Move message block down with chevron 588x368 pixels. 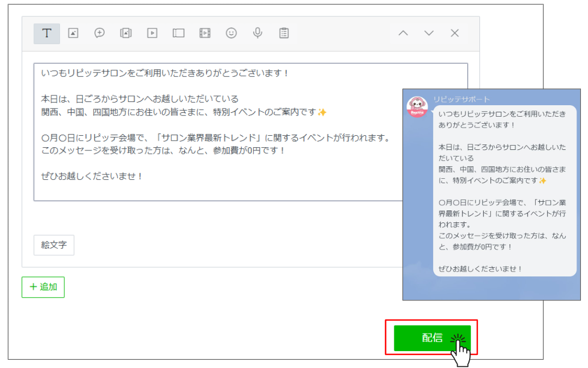(x=429, y=33)
